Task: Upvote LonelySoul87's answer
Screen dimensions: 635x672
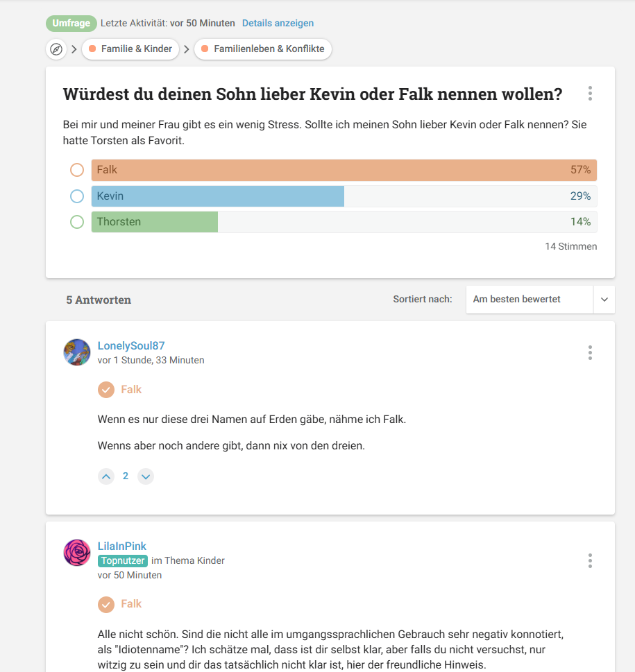Action: 105,476
